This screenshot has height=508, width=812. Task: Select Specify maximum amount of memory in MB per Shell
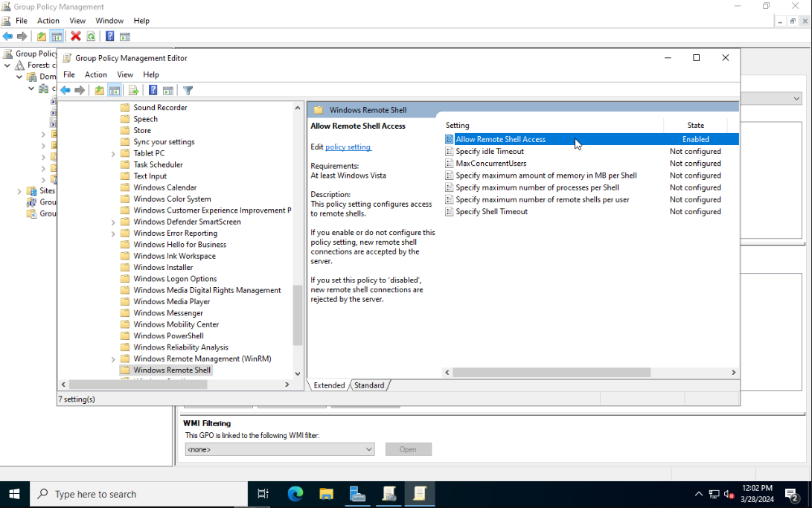coord(546,176)
